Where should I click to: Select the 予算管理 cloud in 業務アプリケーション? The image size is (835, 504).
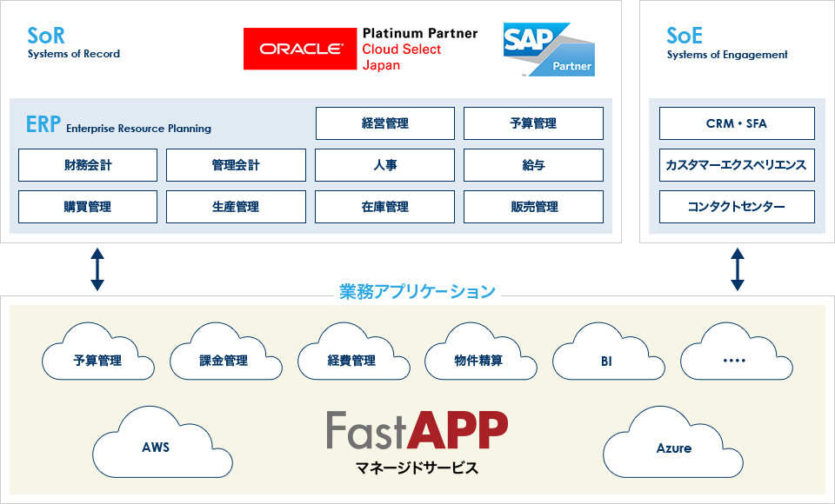(98, 351)
